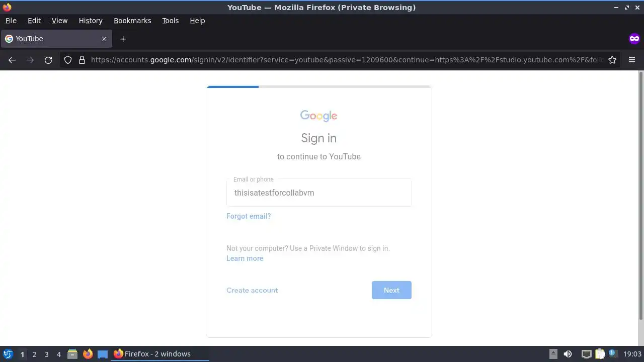This screenshot has width=644, height=362.
Task: Switch to workspace 3
Action: pos(46,354)
